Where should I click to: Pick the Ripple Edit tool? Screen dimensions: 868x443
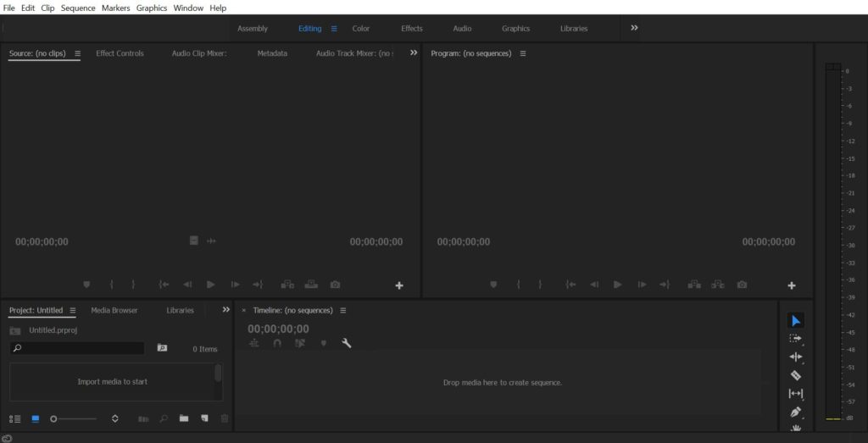[795, 357]
